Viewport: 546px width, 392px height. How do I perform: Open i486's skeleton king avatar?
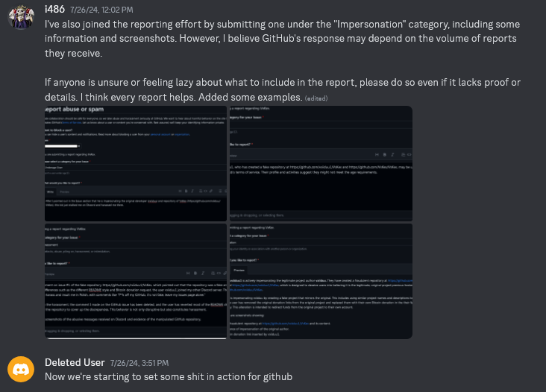coord(21,16)
